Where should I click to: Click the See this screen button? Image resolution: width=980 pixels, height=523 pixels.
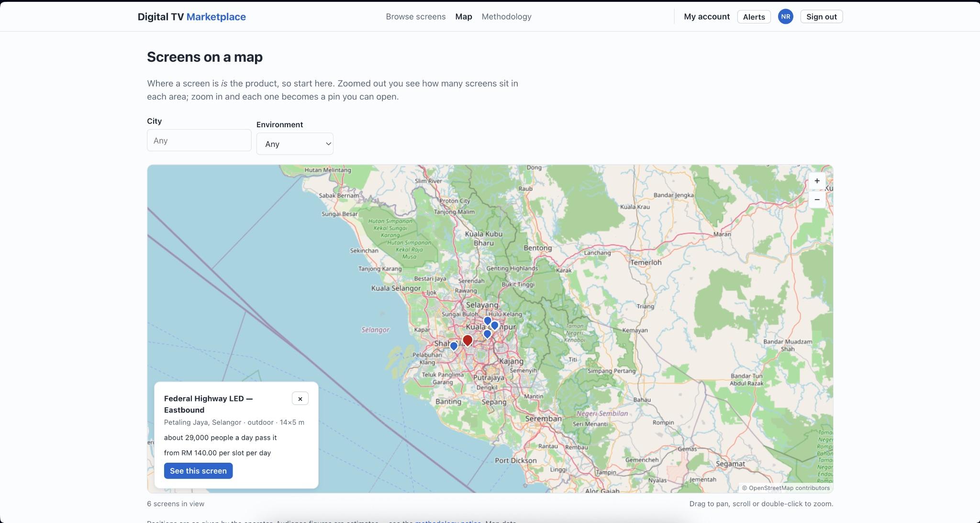click(198, 471)
